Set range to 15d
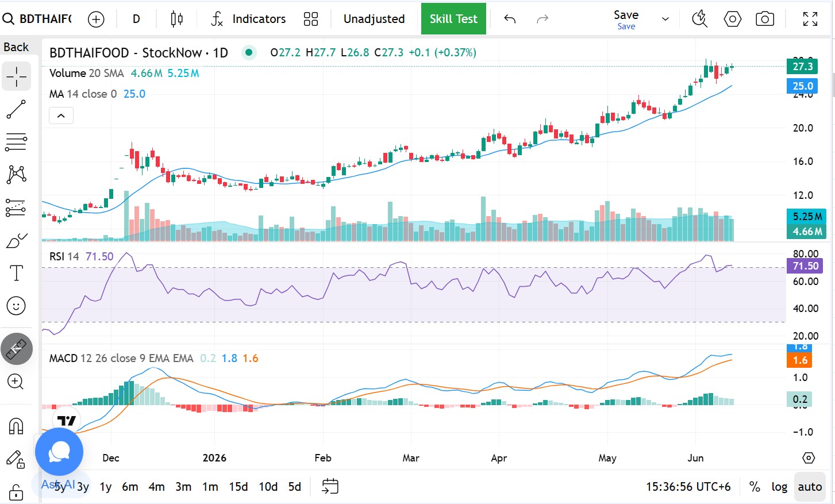This screenshot has width=835, height=504. 238,487
